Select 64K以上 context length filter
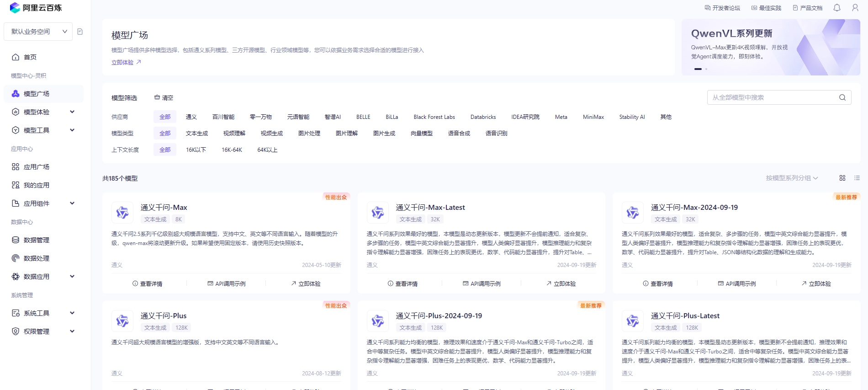 267,150
